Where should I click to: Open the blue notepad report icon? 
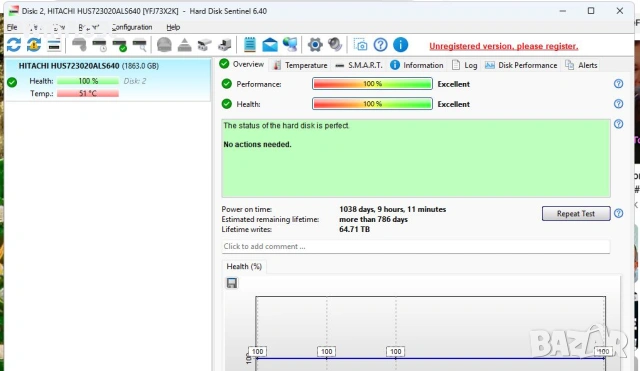tap(249, 44)
